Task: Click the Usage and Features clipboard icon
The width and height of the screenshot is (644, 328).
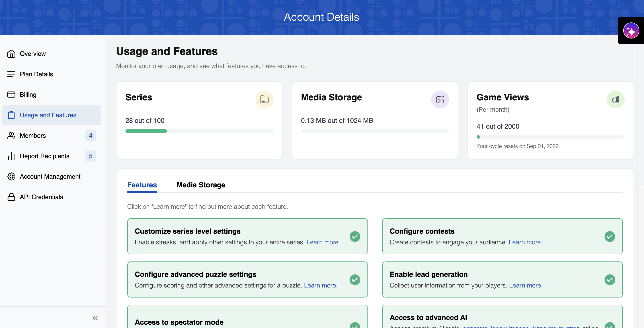Action: (11, 115)
